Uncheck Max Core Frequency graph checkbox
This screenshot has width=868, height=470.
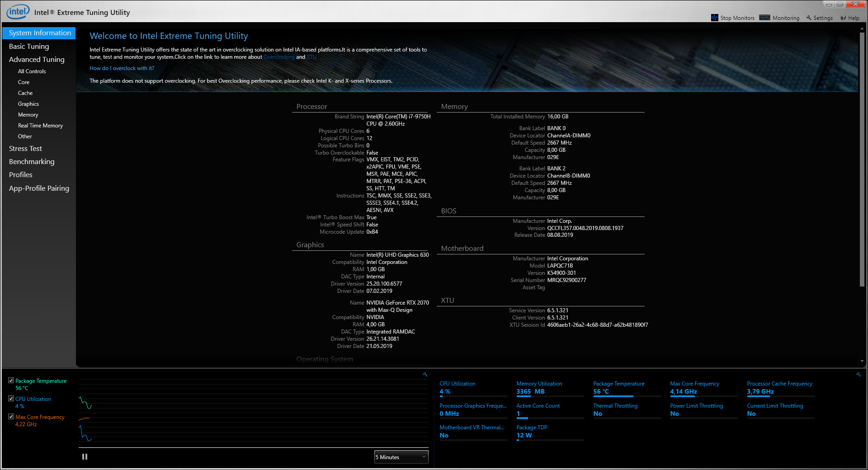tap(11, 417)
